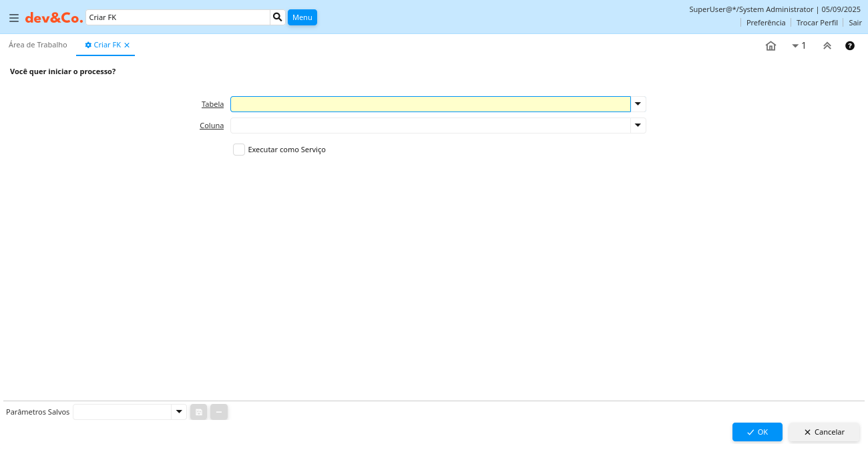Switch to Área de Trabalho tab
Viewport: 868px width, 450px height.
pos(38,45)
